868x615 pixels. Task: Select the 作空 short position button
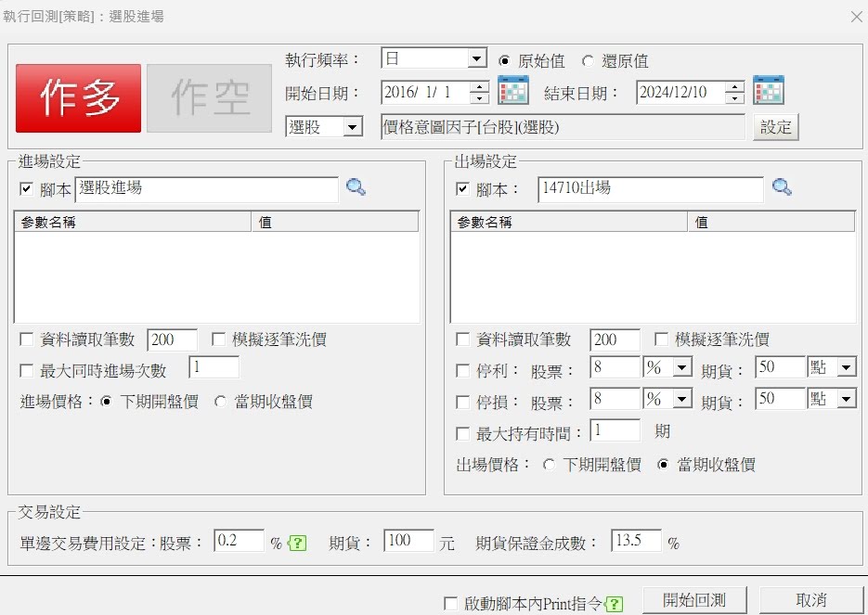tap(209, 97)
